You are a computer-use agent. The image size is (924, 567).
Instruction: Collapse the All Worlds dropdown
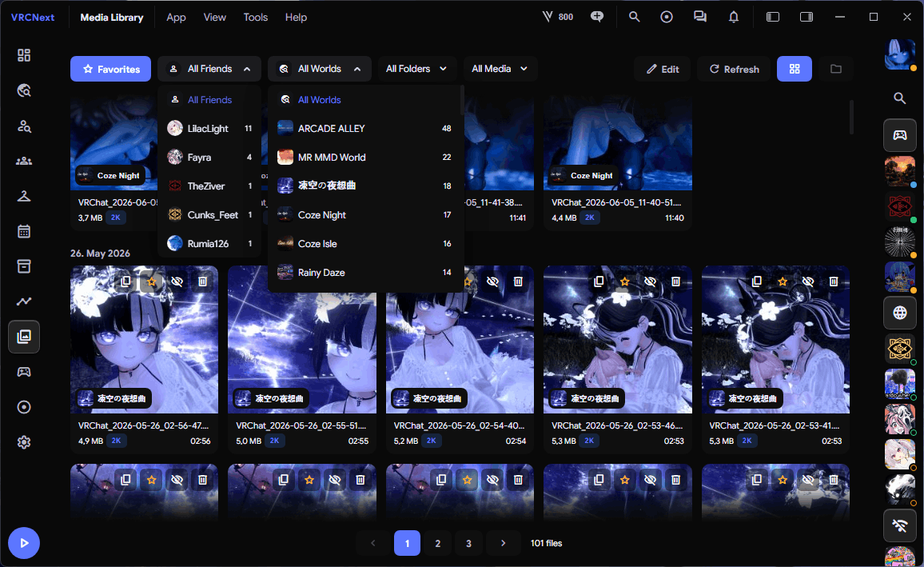click(x=320, y=69)
